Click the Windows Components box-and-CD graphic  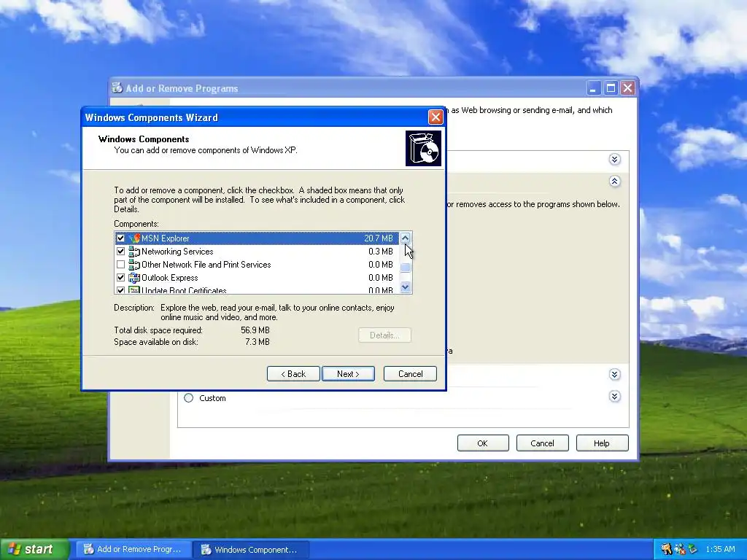(x=424, y=149)
